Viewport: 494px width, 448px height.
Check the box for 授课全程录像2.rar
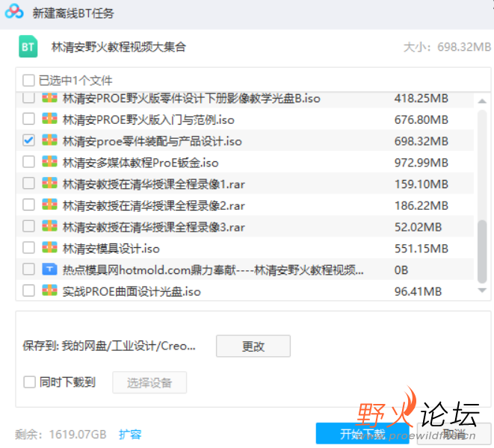[28, 205]
